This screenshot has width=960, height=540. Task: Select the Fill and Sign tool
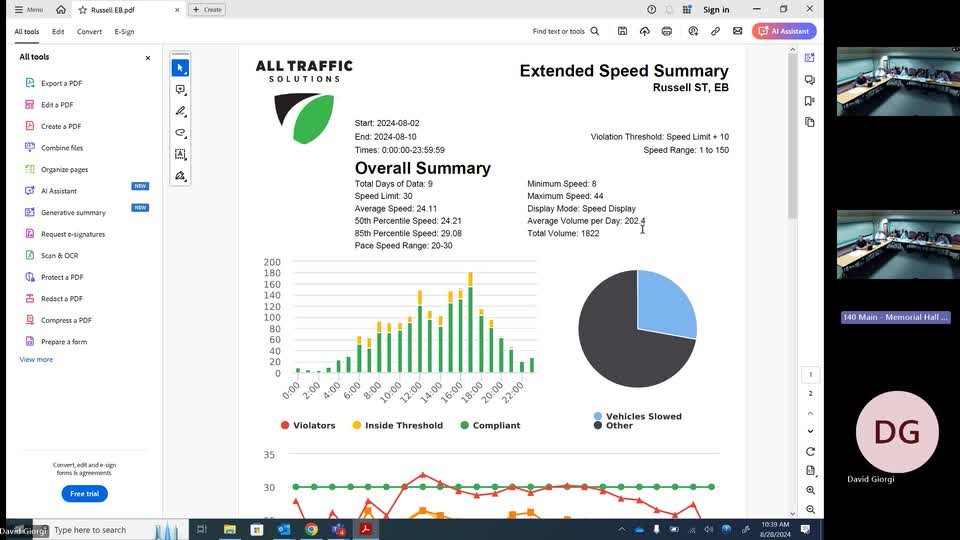click(180, 176)
